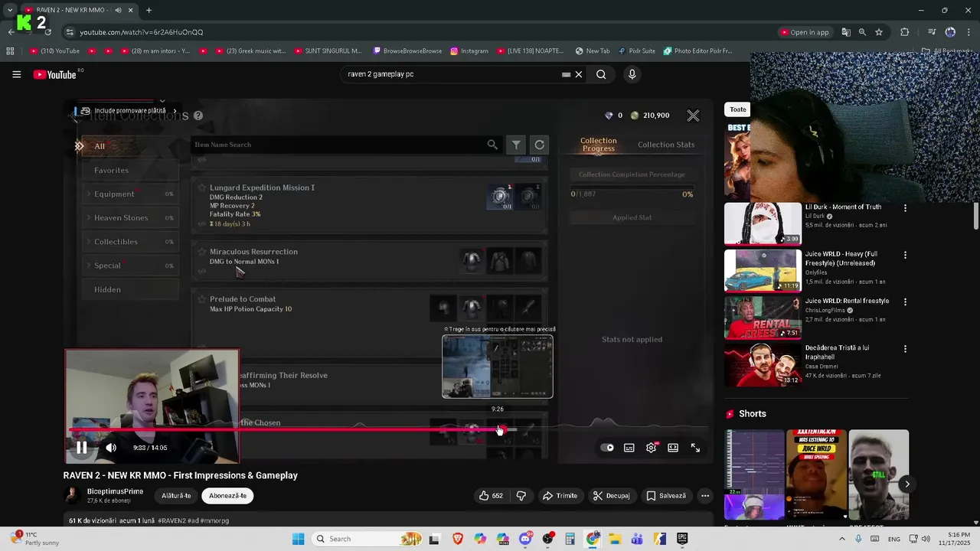Image resolution: width=980 pixels, height=551 pixels.
Task: Select the Toate filter chip
Action: click(737, 109)
